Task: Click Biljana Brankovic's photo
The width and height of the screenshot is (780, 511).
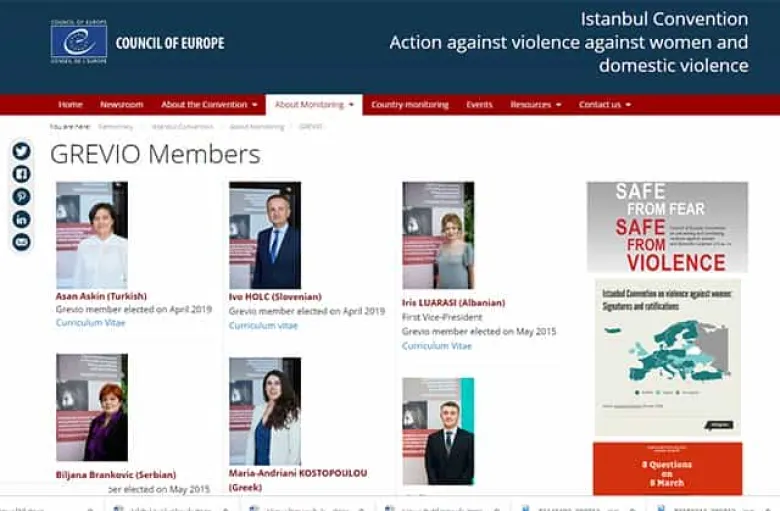Action: [x=92, y=408]
